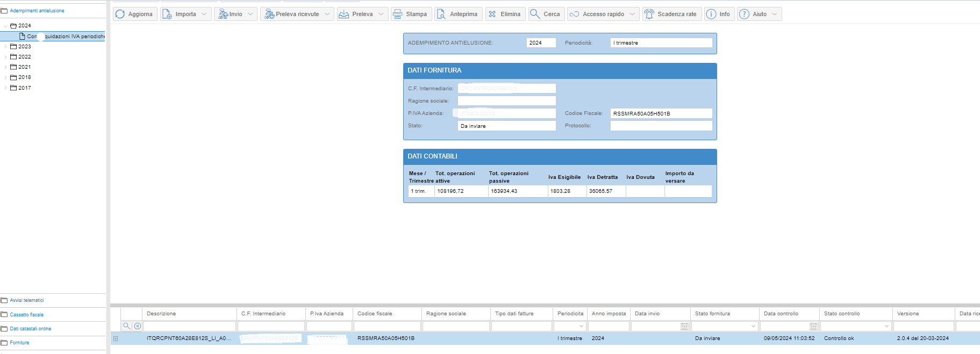Click the Preleva inbox icon
980x354 pixels.
click(344, 14)
